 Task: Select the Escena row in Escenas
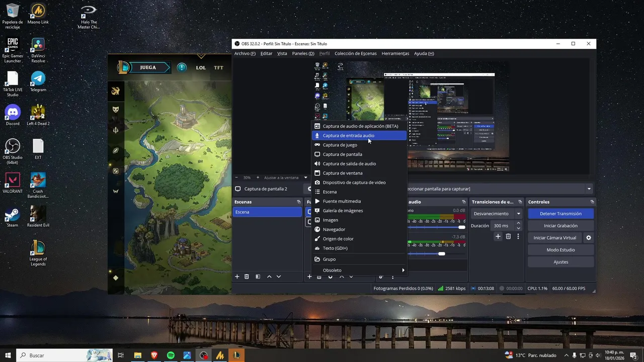coord(267,212)
